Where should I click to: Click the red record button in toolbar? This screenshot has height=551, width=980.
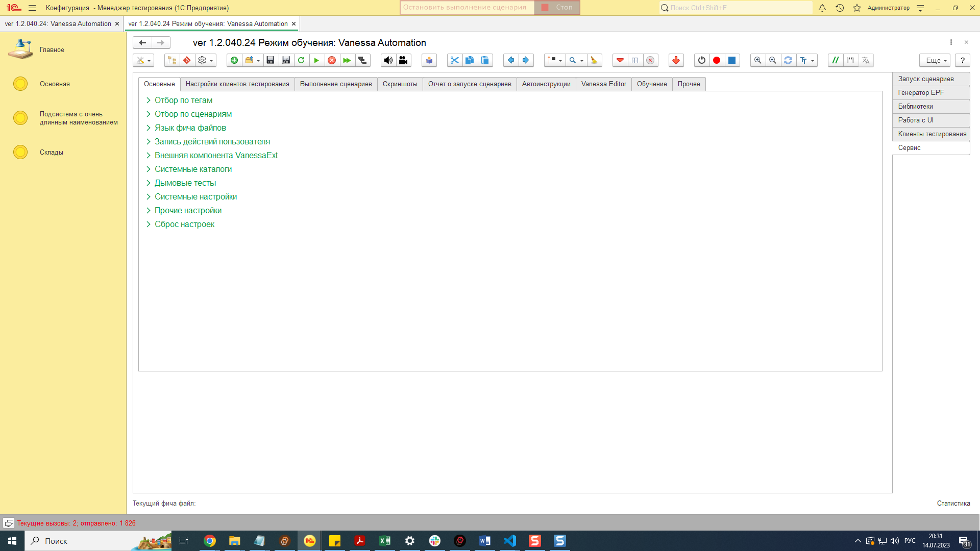click(717, 60)
